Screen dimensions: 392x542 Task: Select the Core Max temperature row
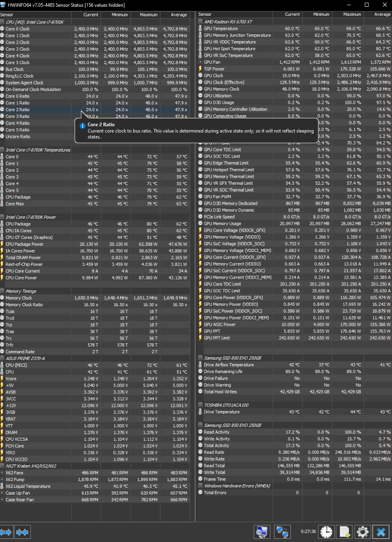pyautogui.click(x=95, y=204)
